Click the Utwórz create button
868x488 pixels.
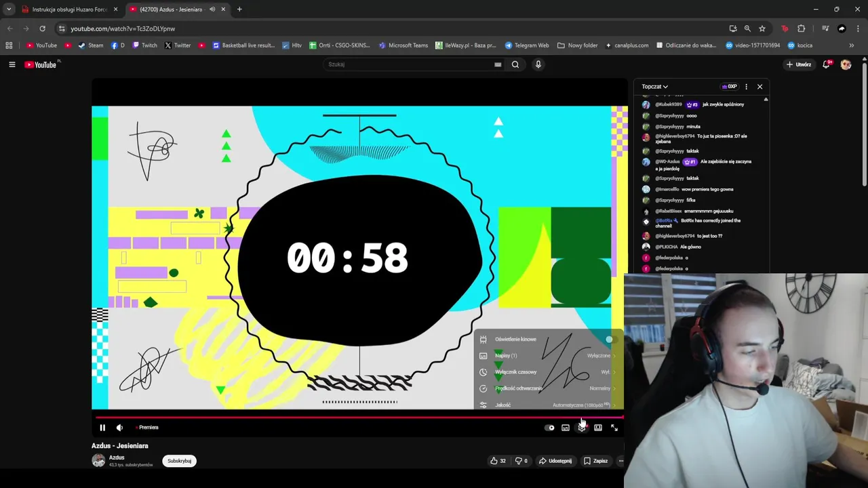click(x=799, y=64)
